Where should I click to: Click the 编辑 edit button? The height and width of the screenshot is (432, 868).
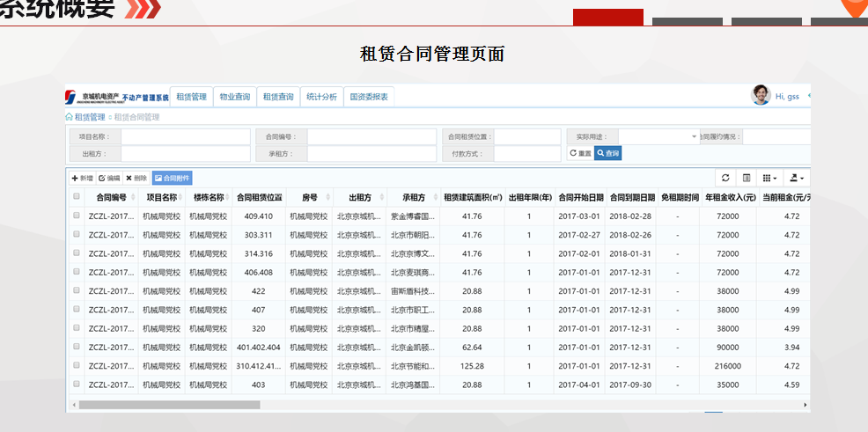coord(109,178)
